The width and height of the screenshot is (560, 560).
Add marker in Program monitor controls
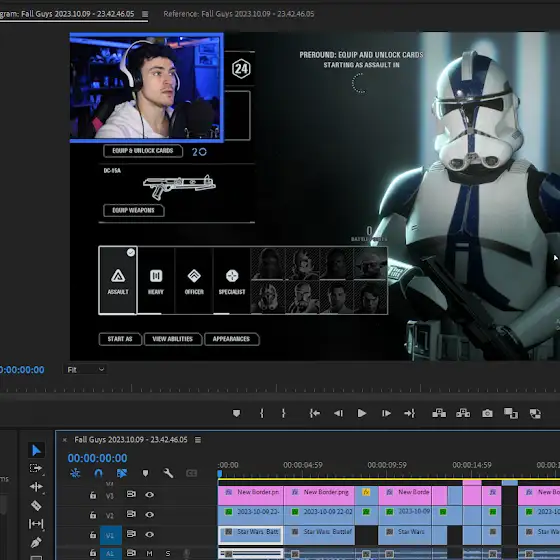[x=236, y=413]
